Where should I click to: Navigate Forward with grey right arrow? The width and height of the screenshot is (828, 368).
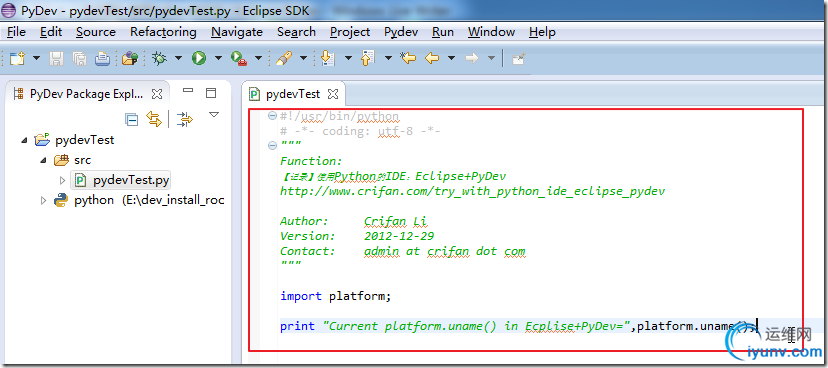[472, 59]
